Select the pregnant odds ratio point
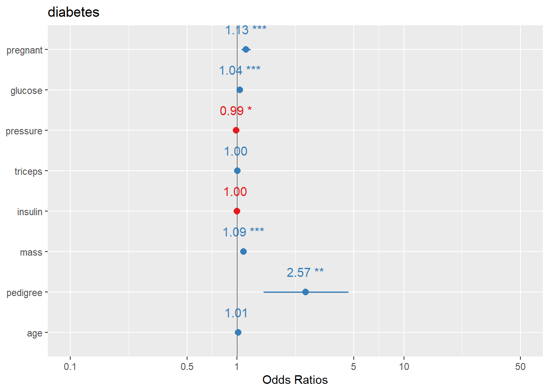Screen dimensions: 549x392 pos(245,49)
